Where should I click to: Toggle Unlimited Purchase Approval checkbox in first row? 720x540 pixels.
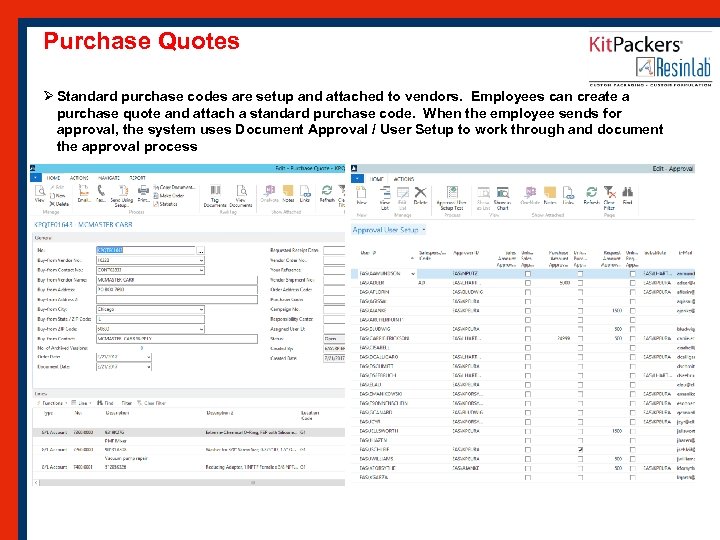(580, 274)
